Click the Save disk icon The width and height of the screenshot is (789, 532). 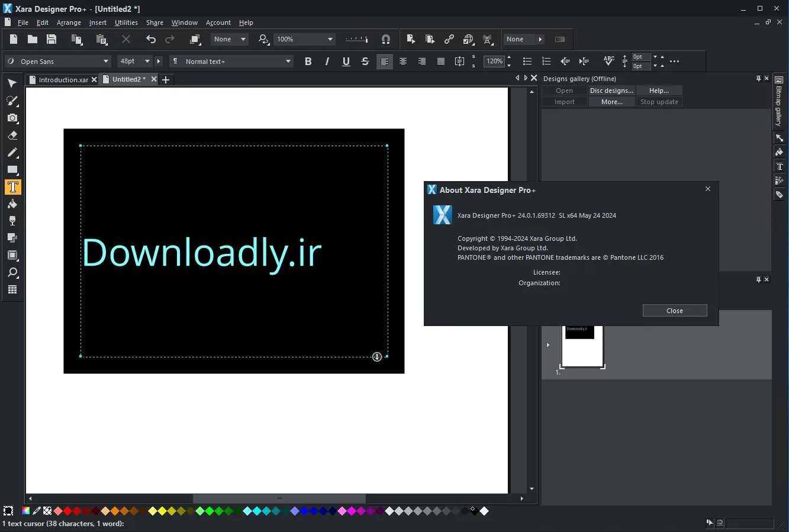[51, 39]
